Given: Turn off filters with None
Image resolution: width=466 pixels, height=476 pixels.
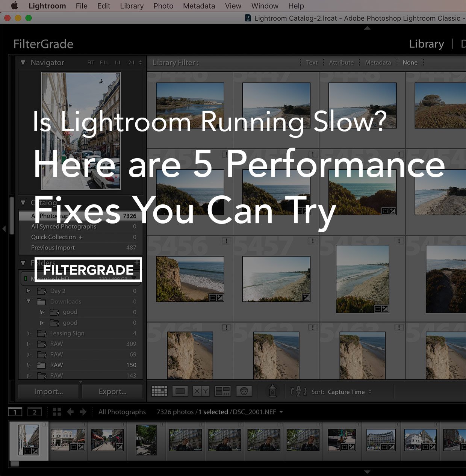Looking at the screenshot, I should [410, 63].
